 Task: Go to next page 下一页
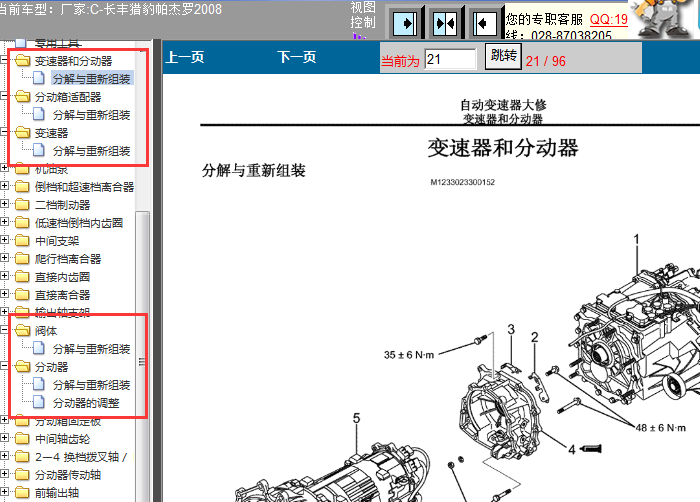click(296, 57)
